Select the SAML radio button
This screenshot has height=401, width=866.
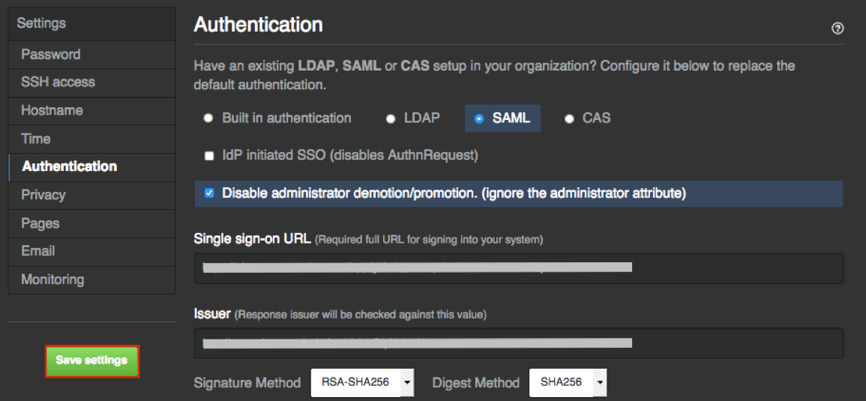[479, 118]
